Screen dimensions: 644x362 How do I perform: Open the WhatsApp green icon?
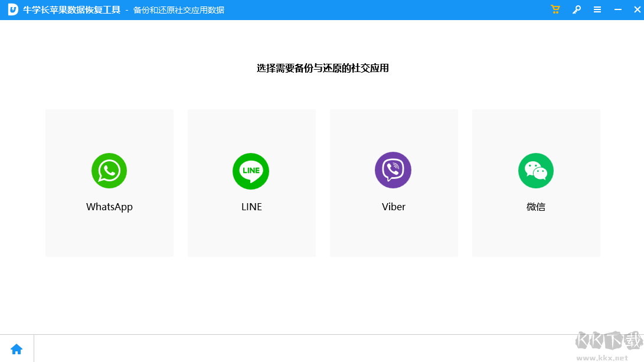pyautogui.click(x=109, y=171)
